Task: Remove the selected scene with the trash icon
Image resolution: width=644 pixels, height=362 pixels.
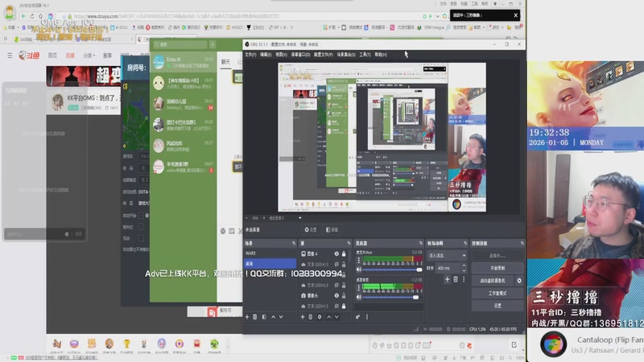Action: 254,317
